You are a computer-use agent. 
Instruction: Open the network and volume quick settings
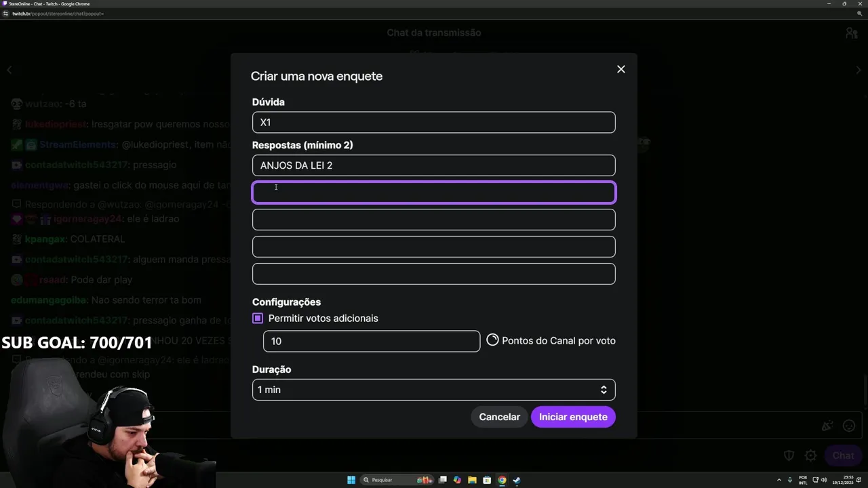coord(819,480)
